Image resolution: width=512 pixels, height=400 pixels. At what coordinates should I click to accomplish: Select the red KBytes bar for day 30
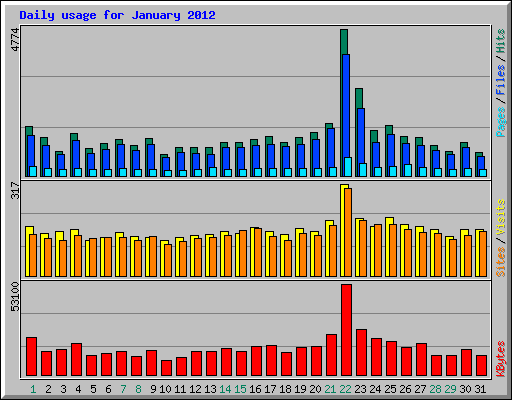[466, 362]
